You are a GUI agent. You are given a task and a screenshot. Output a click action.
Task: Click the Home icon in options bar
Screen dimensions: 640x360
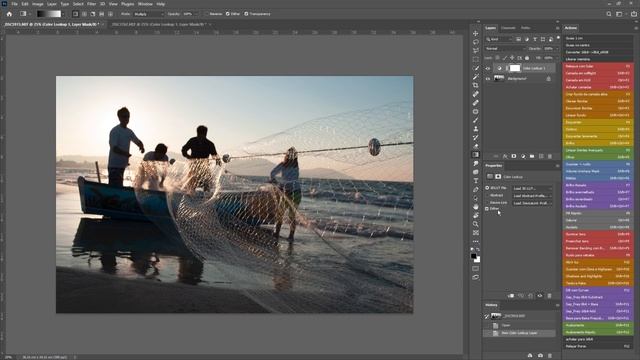(x=9, y=14)
